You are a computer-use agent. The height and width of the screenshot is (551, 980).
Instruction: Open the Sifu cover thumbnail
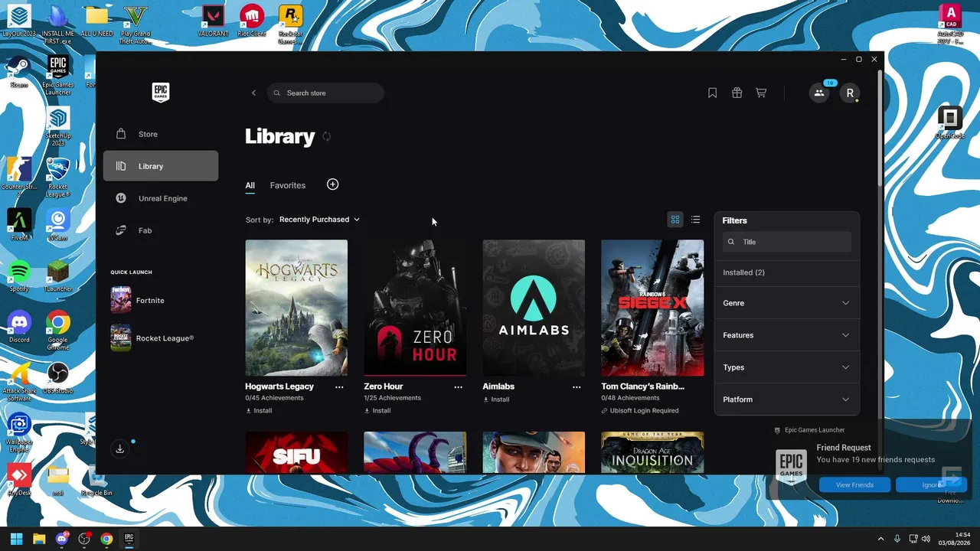[296, 452]
